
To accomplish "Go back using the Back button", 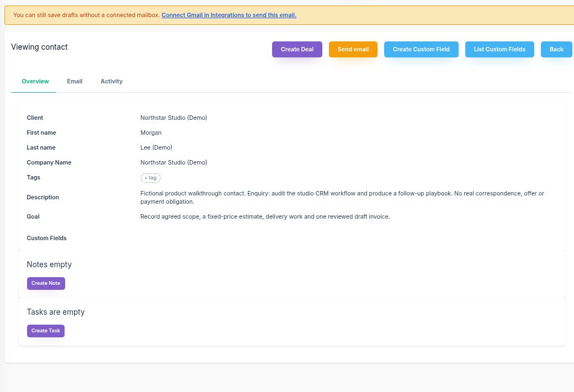I will pyautogui.click(x=556, y=50).
